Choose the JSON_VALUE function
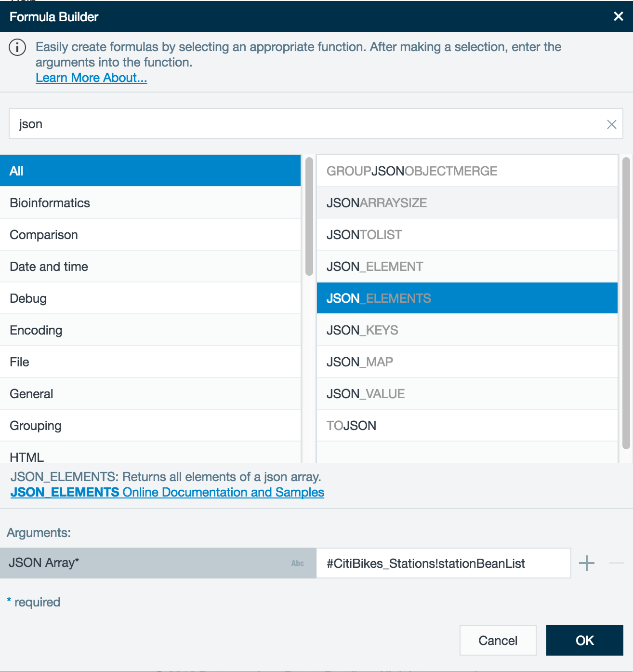 467,394
